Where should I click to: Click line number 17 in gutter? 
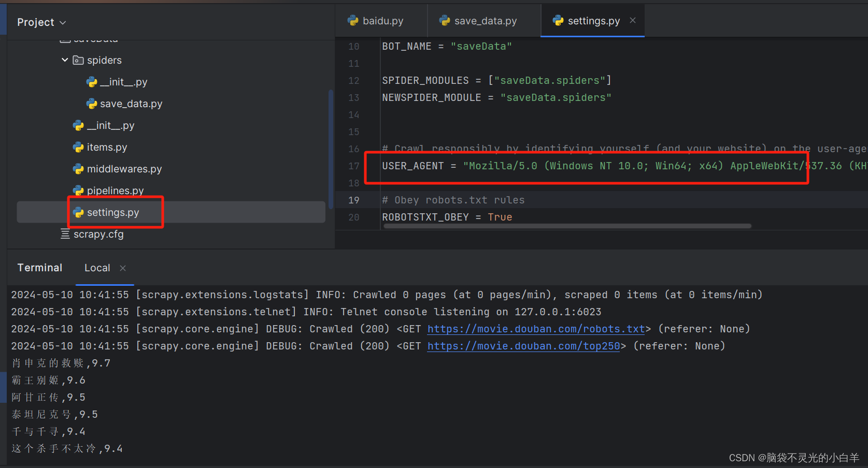pos(354,166)
